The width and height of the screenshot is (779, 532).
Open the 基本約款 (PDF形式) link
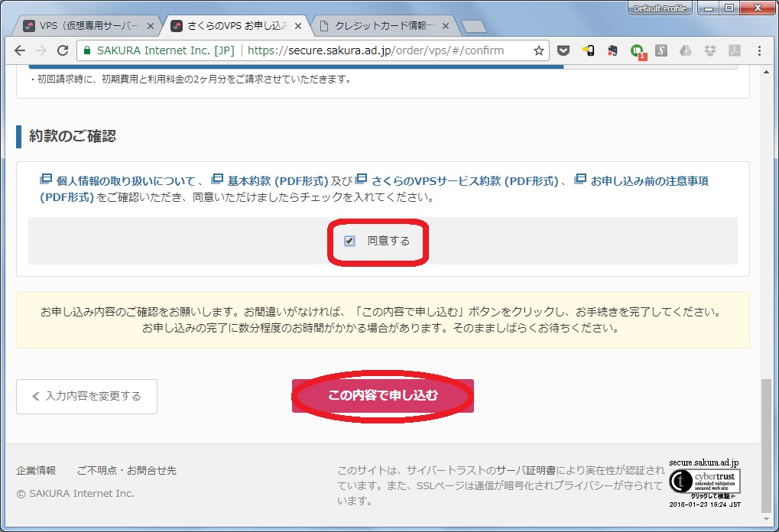[x=278, y=181]
